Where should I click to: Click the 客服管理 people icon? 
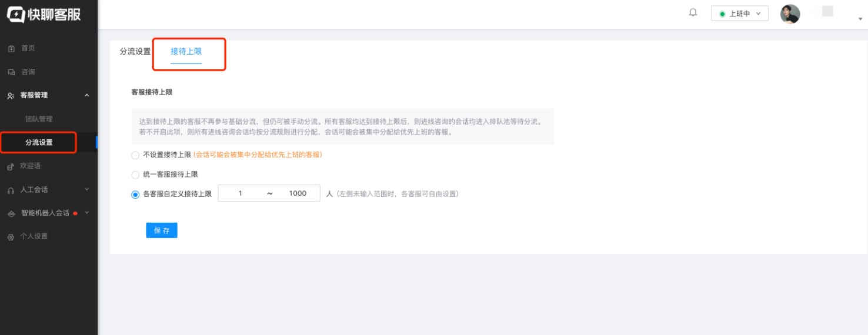click(x=11, y=95)
